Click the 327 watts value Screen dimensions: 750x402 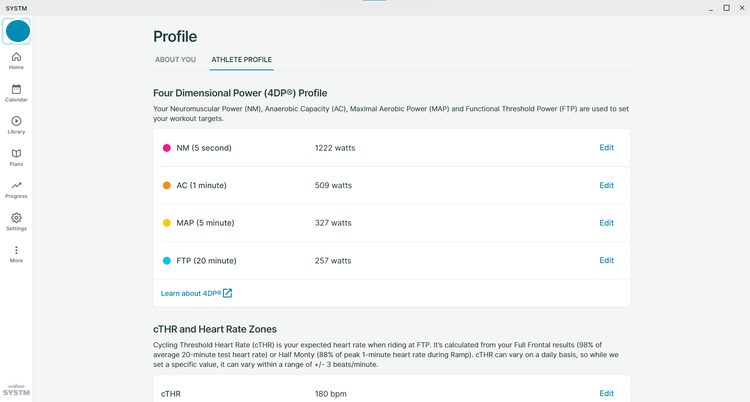[x=333, y=223]
